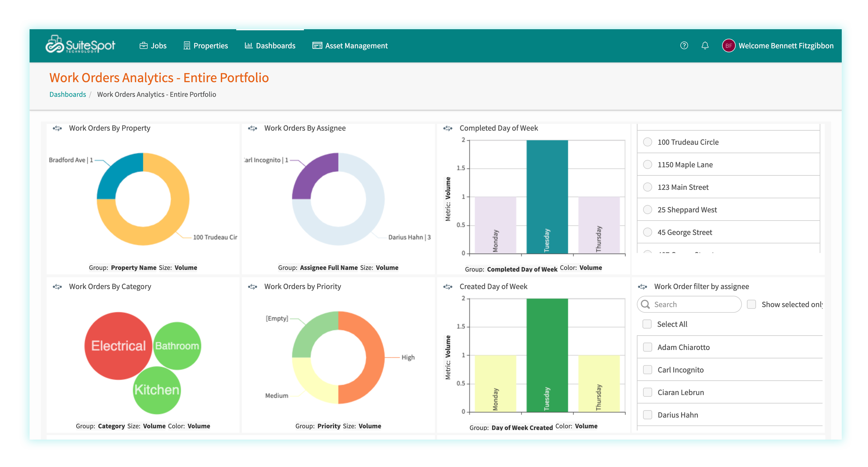Image resolution: width=868 pixels, height=467 pixels.
Task: Click the swap icon on Work Orders By Property
Action: click(x=57, y=128)
